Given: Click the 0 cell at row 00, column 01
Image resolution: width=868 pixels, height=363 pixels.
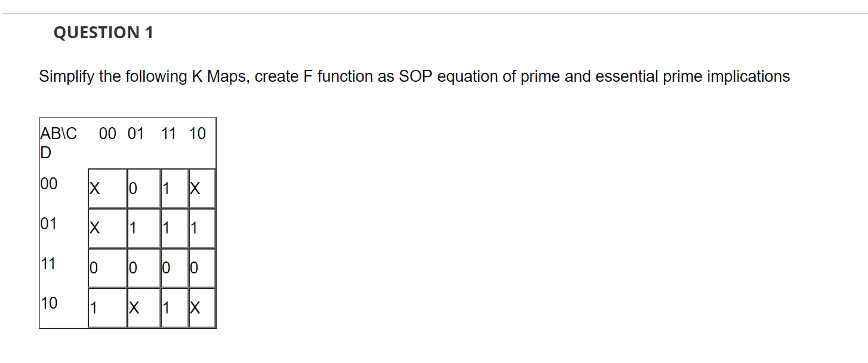Looking at the screenshot, I should coord(144,189).
